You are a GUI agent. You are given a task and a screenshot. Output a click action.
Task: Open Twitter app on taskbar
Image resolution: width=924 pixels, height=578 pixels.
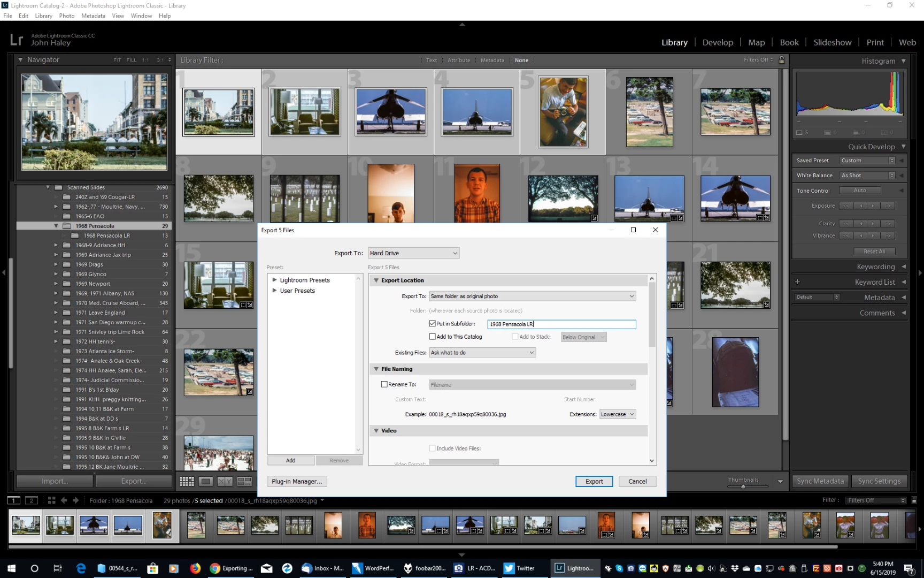520,568
